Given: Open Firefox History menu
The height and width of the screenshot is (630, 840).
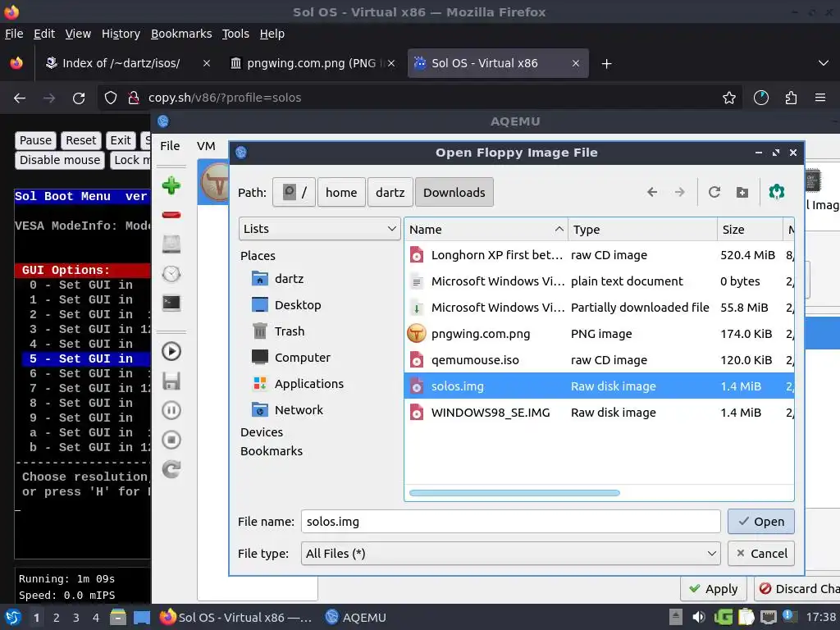Looking at the screenshot, I should click(121, 34).
